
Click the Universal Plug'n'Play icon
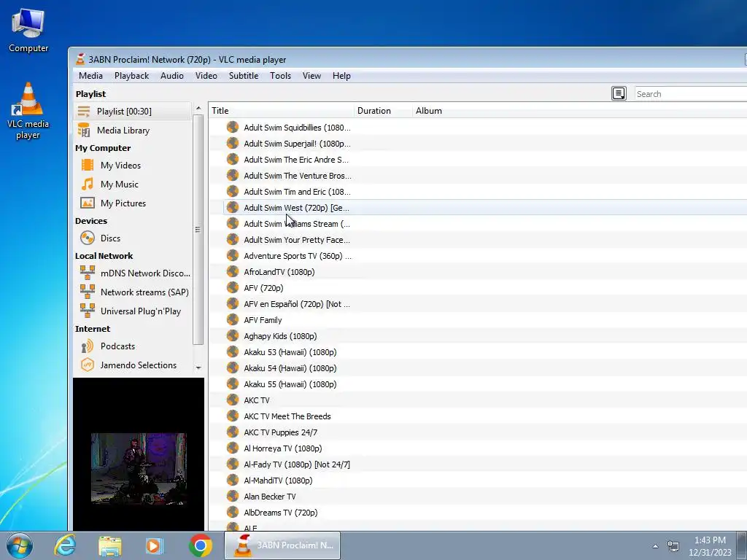(x=88, y=311)
